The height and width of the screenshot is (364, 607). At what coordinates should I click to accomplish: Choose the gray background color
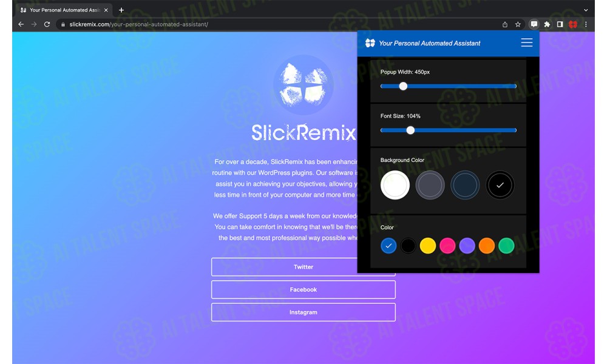[430, 185]
